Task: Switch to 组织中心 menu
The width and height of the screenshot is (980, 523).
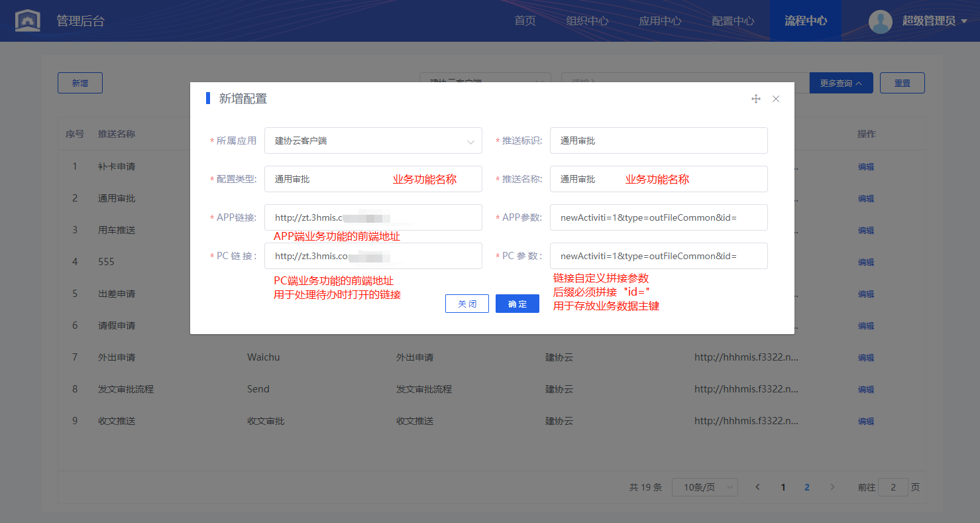Action: 587,21
